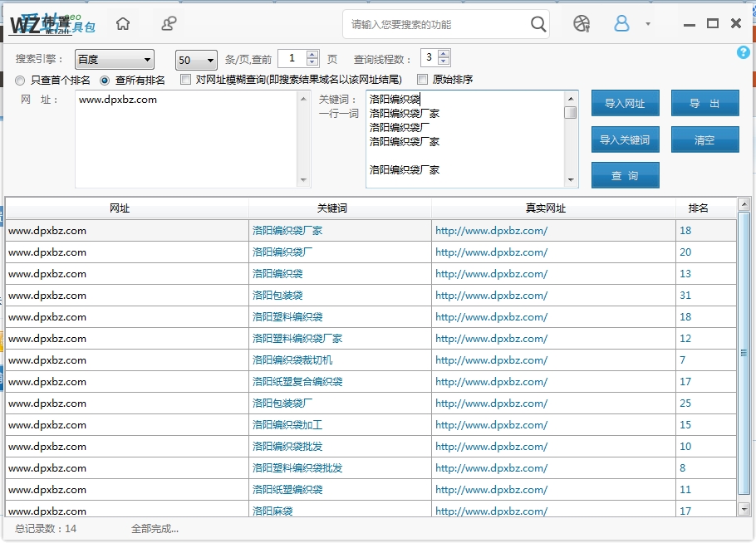The width and height of the screenshot is (756, 543).
Task: Click the magnifier search icon
Action: (x=538, y=24)
